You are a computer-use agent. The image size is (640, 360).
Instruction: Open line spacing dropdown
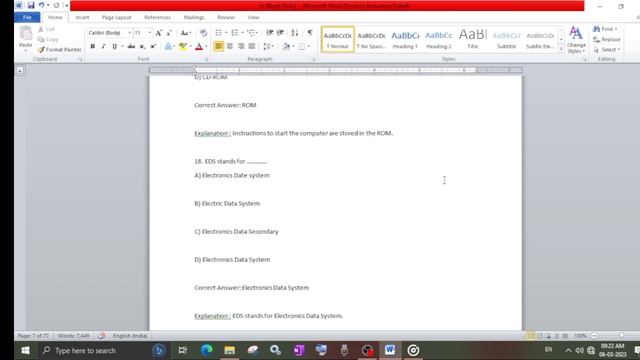pos(268,47)
